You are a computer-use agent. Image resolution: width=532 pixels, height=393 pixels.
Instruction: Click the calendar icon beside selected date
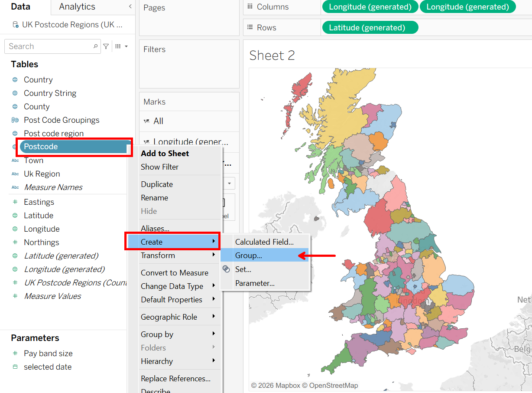tap(15, 367)
